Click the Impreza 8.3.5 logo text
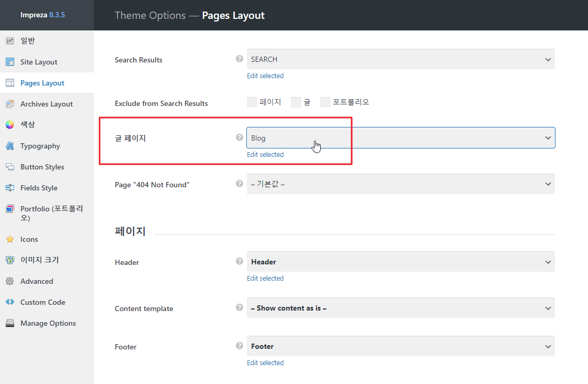The height and width of the screenshot is (384, 588). tap(42, 15)
